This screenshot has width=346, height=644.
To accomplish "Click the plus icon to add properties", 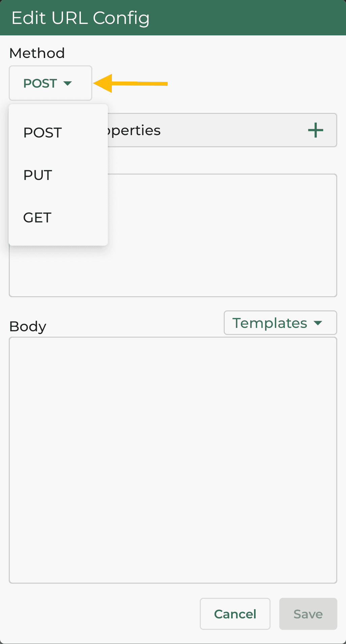I will [x=315, y=130].
